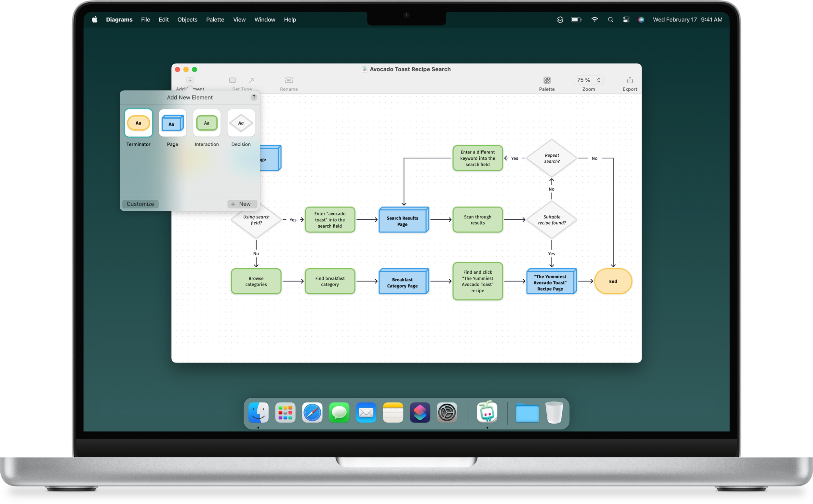Open the Objects menu
The height and width of the screenshot is (504, 813).
(187, 20)
